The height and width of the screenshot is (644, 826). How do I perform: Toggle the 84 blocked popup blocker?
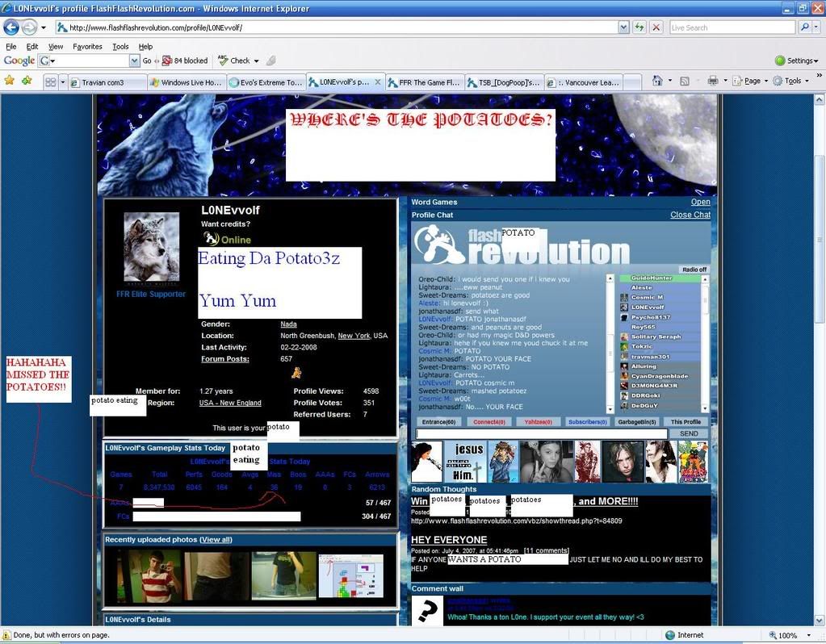pyautogui.click(x=185, y=61)
